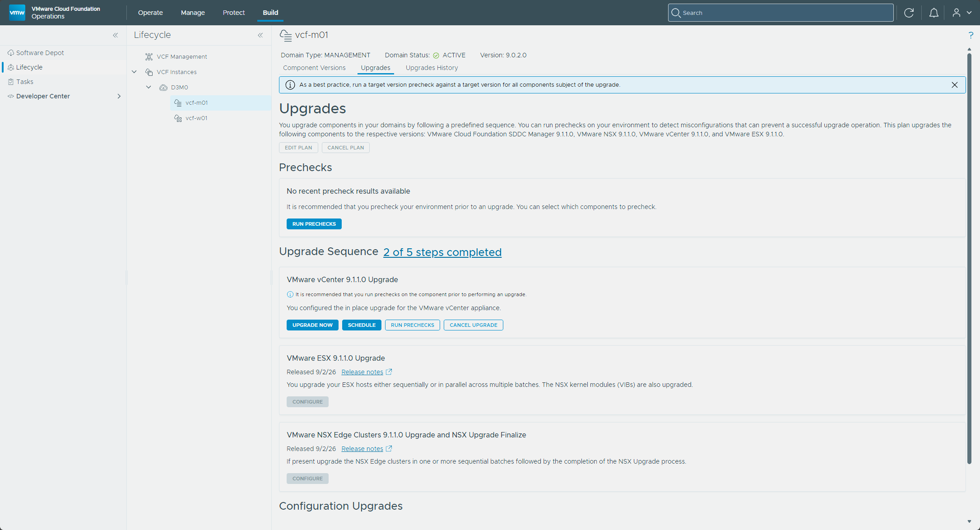
Task: Click RUN PRECHECKS under vCenter upgrade
Action: [x=413, y=325]
